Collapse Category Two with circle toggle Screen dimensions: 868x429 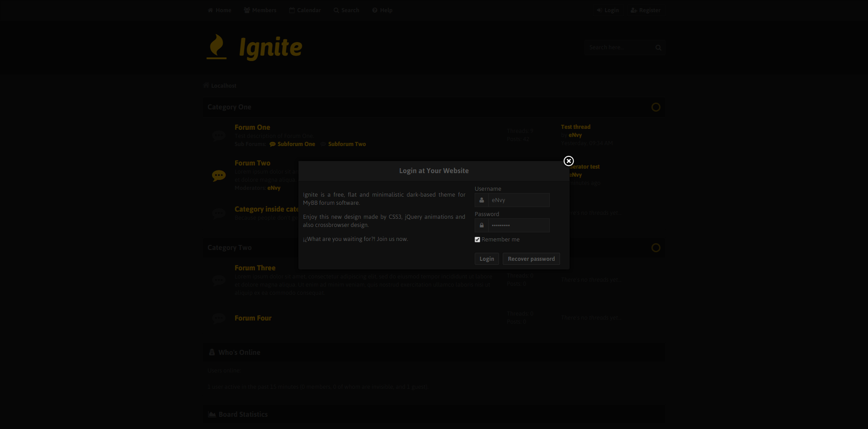point(656,248)
